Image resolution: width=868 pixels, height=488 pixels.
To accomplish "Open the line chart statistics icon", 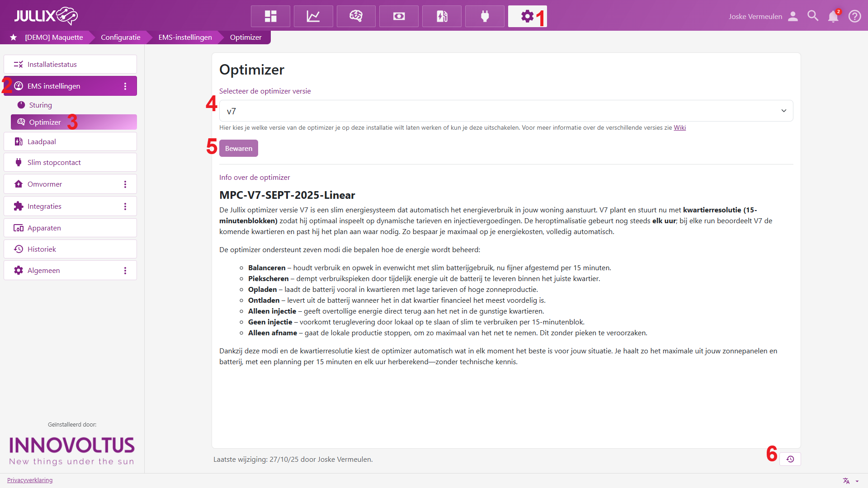I will click(313, 16).
